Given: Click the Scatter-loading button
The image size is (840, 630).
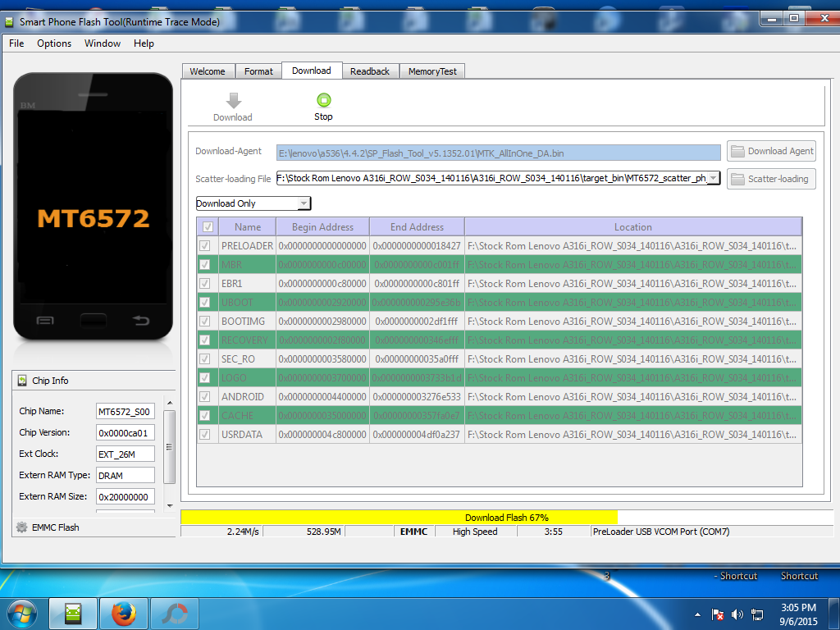Looking at the screenshot, I should [771, 179].
